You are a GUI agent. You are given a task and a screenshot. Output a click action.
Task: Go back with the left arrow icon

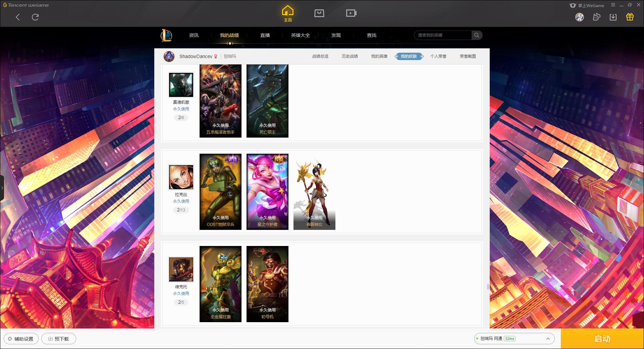pos(18,17)
